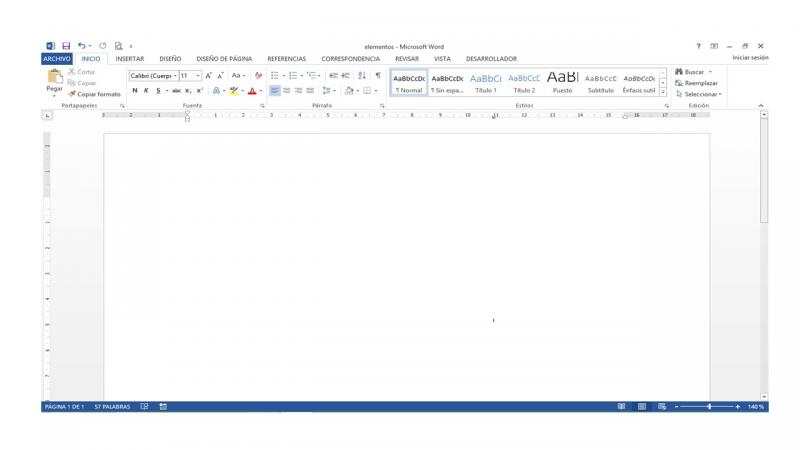Click the clear formatting eraser icon
This screenshot has width=800, height=450.
259,76
